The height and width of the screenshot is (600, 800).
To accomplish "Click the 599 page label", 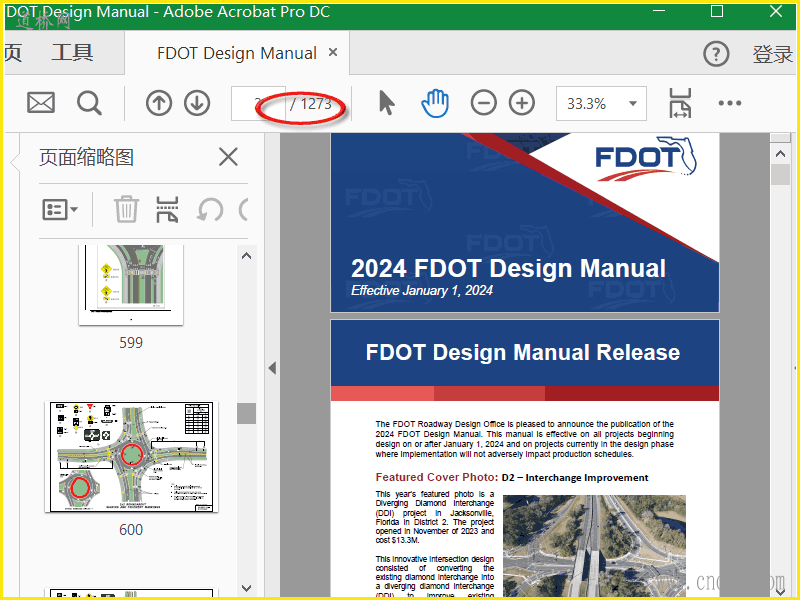I will click(131, 342).
